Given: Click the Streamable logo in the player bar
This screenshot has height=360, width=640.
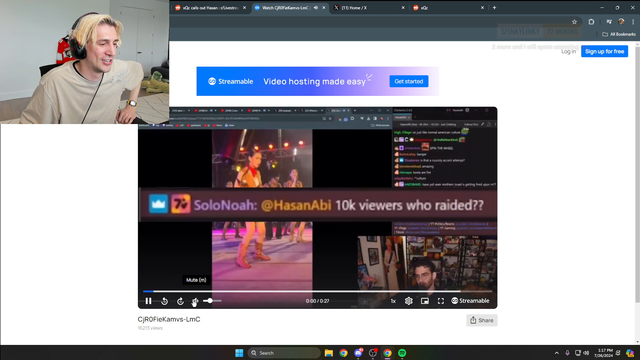Looking at the screenshot, I should coord(470,301).
